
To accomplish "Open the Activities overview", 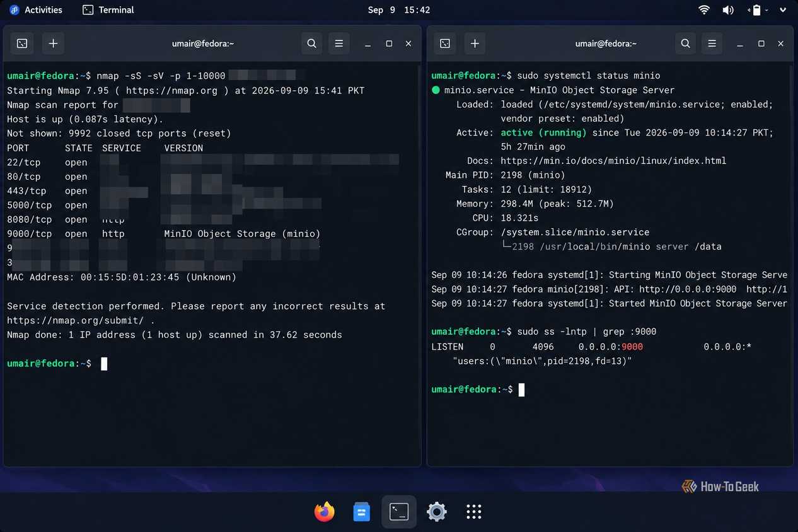I will click(36, 10).
